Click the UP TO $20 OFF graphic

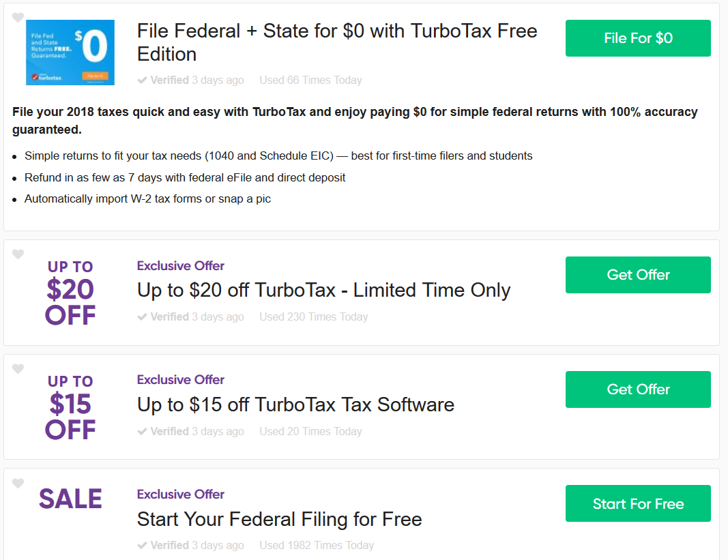point(70,293)
